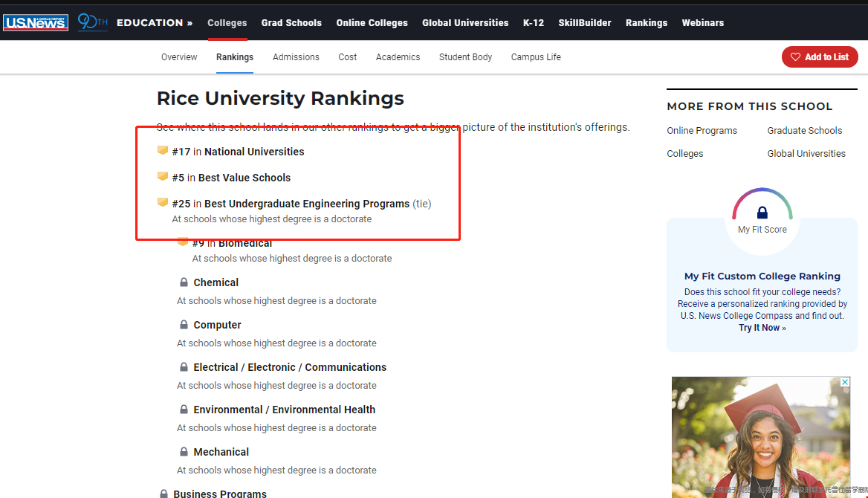Image resolution: width=868 pixels, height=498 pixels.
Task: Open Webinars navigation item
Action: pyautogui.click(x=702, y=23)
